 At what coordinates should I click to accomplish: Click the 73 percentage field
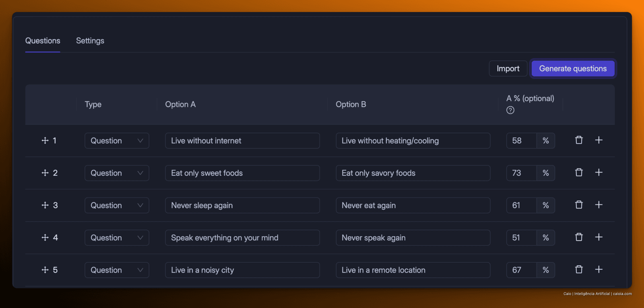(x=521, y=173)
